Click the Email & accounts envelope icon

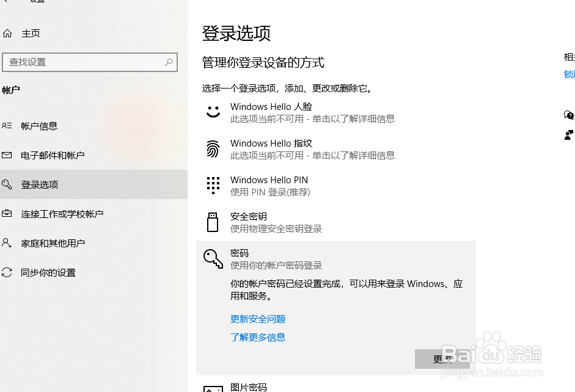point(7,155)
